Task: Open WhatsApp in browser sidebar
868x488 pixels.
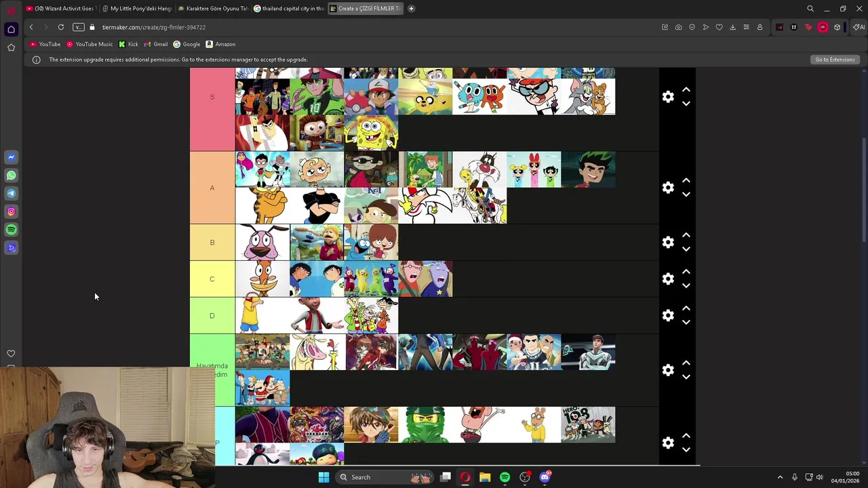Action: 11,176
